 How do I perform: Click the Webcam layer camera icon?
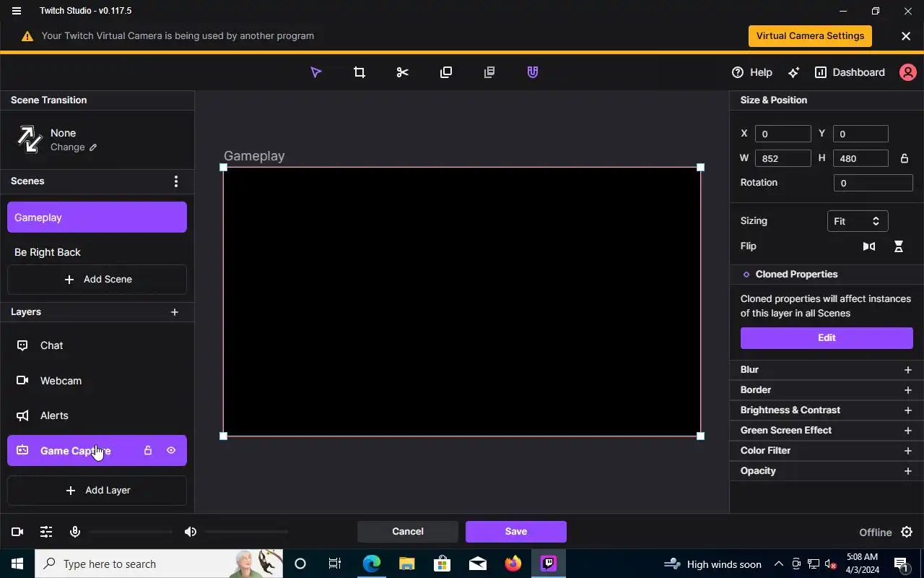tap(22, 381)
